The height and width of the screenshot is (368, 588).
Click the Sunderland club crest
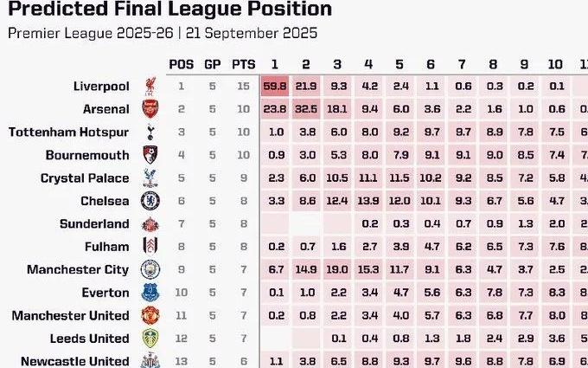click(150, 223)
